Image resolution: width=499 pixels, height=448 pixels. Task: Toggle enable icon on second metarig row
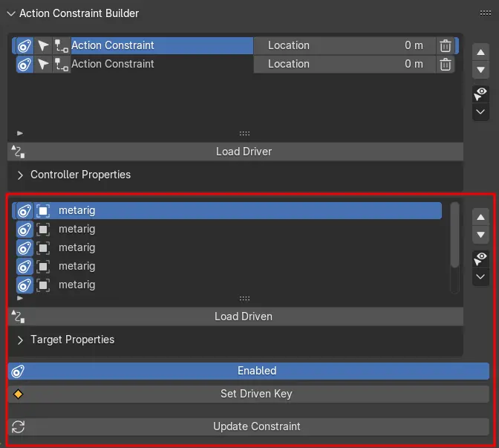pos(25,230)
